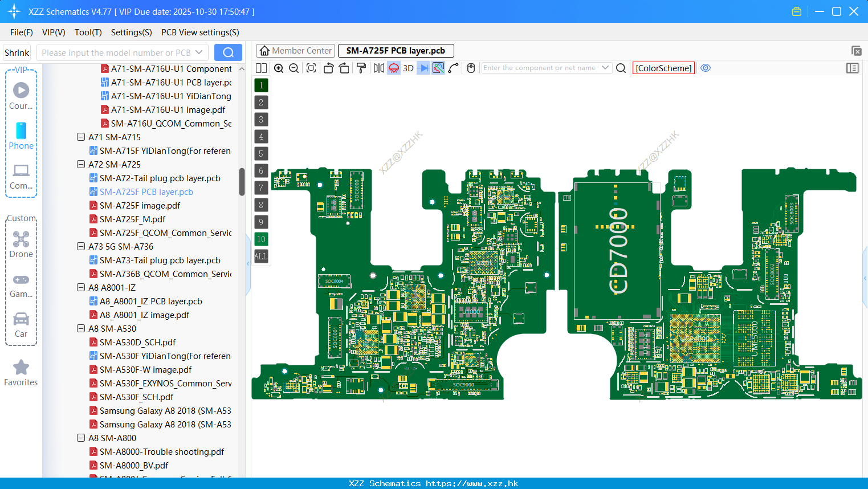Show PCB layer 8

[x=261, y=205]
